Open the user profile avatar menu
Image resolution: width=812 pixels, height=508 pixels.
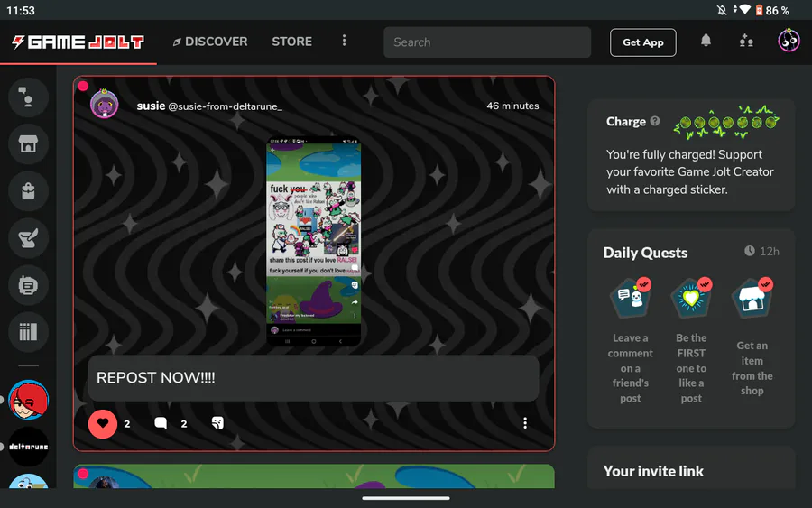tap(789, 41)
